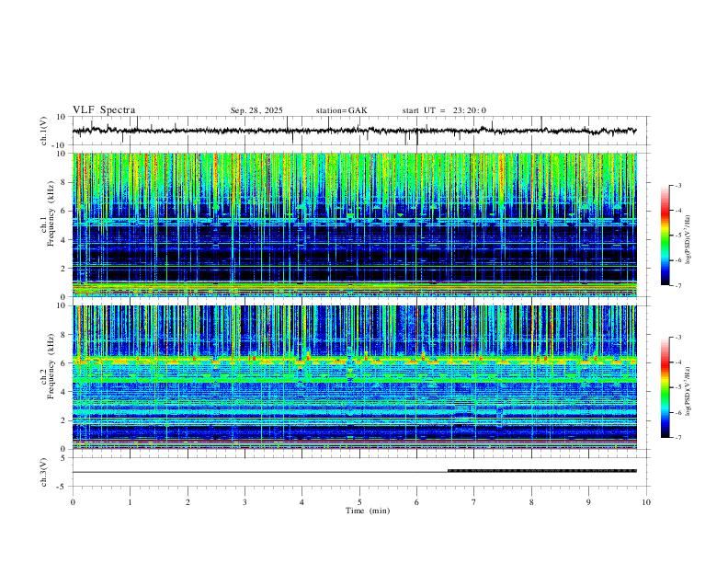The width and height of the screenshot is (728, 563).
Task: Click the "VLF Spectra" title text
Action: click(x=104, y=109)
